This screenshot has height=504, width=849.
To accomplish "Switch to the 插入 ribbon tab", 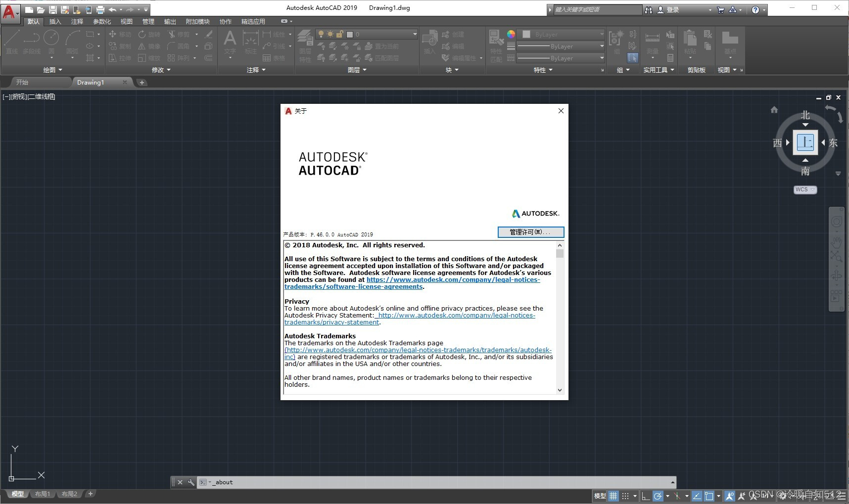I will point(55,21).
